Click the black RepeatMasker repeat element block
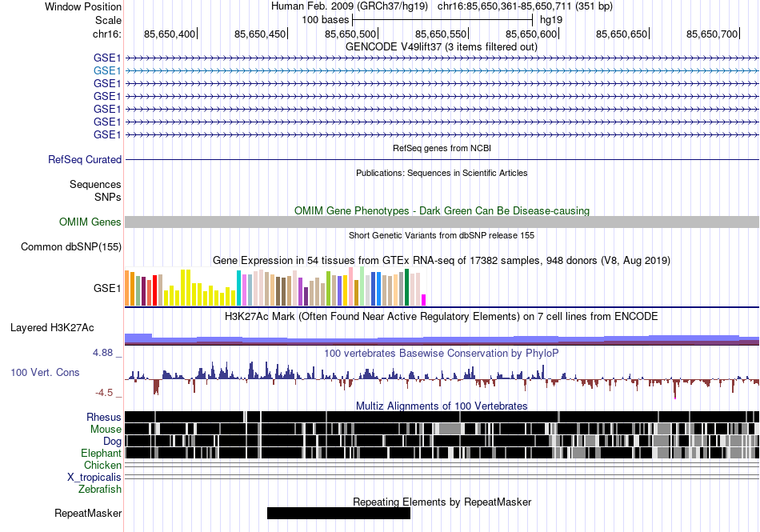760x532 pixels. pos(339,513)
